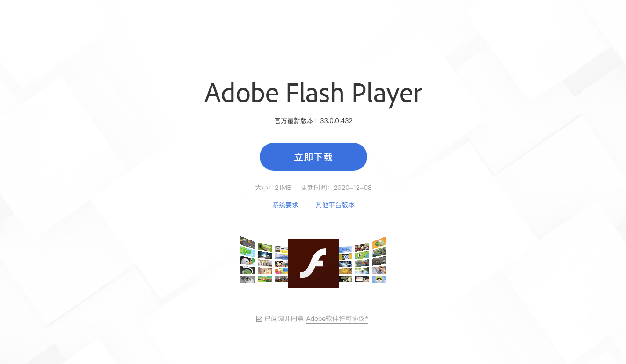Image resolution: width=626 pixels, height=364 pixels.
Task: Select the swimmer thumbnail
Action: point(362,270)
